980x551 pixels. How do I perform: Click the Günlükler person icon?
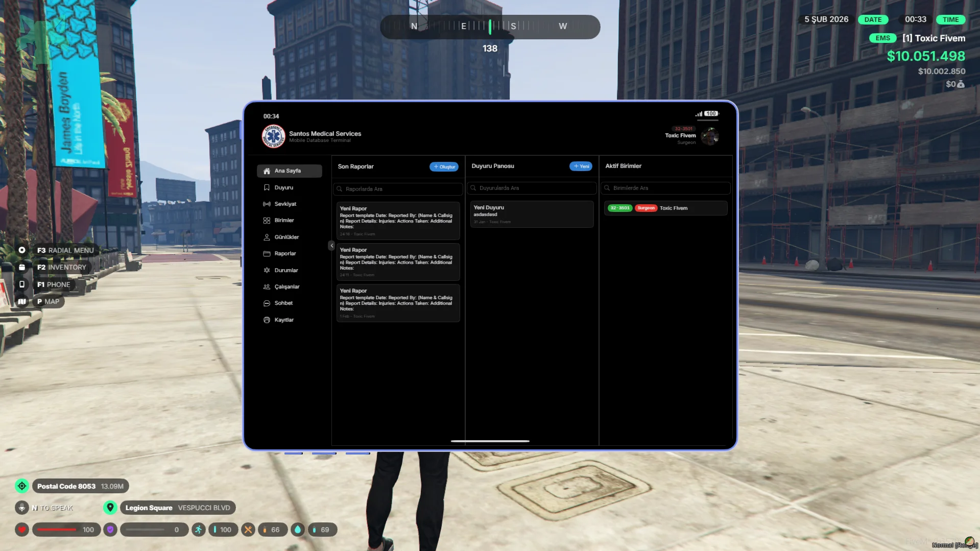(267, 237)
